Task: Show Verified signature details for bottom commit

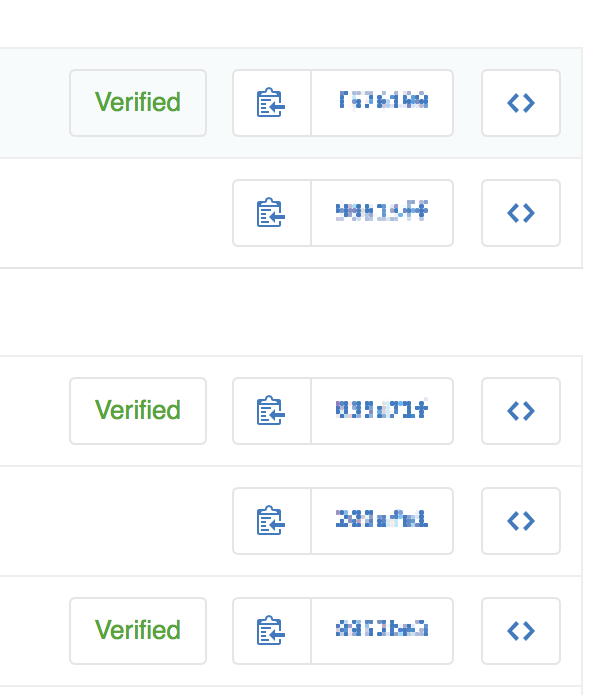Action: (138, 631)
